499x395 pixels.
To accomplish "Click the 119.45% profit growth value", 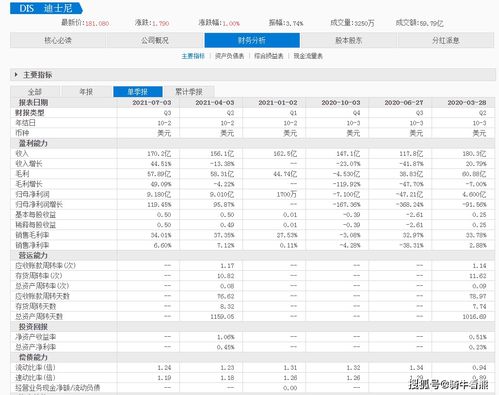I will [159, 205].
